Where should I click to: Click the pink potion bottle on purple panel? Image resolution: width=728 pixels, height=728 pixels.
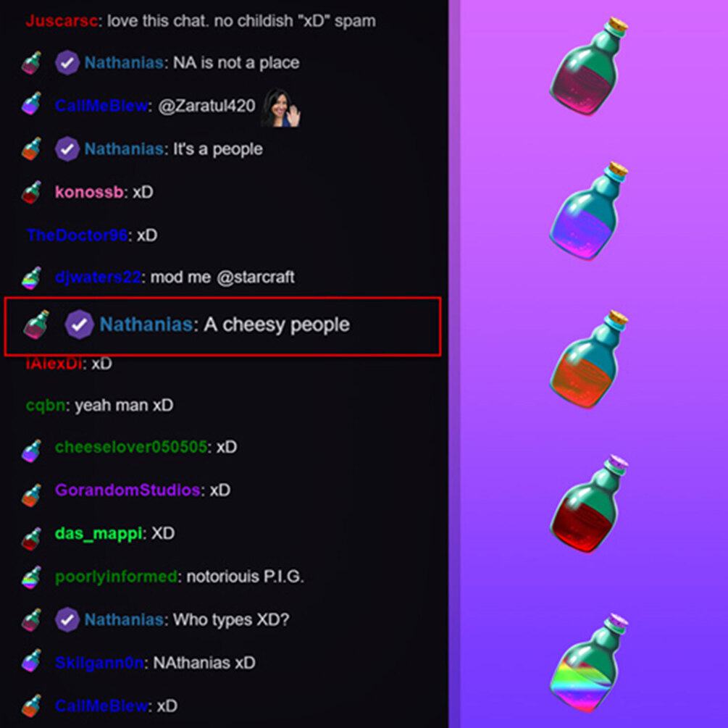click(588, 67)
